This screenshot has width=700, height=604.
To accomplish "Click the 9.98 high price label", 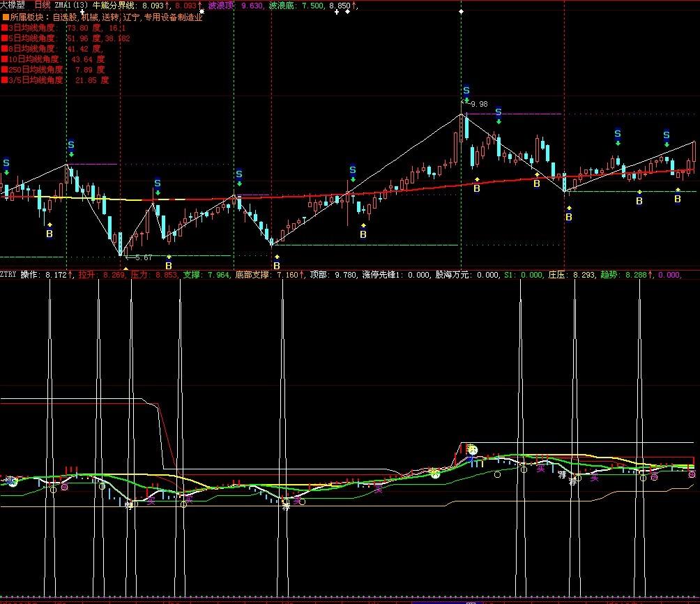I will 478,105.
